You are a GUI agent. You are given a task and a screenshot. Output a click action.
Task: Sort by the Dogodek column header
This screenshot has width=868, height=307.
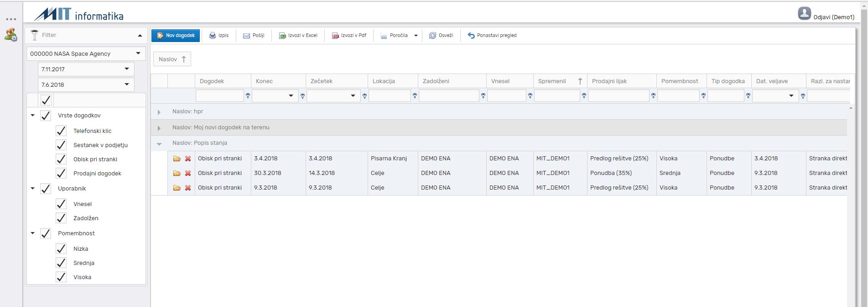pos(223,81)
